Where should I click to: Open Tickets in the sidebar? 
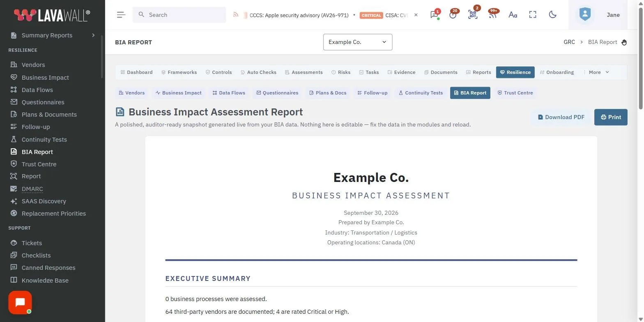click(32, 243)
